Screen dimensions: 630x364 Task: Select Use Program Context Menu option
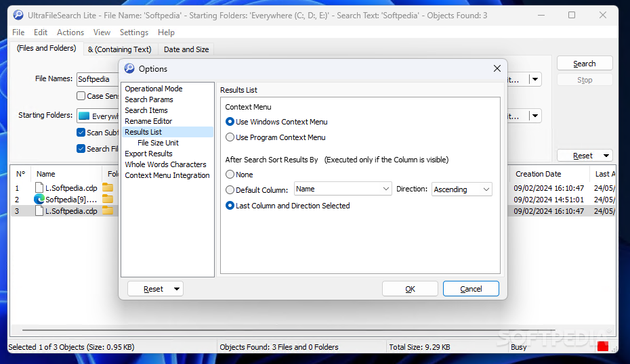tap(230, 137)
